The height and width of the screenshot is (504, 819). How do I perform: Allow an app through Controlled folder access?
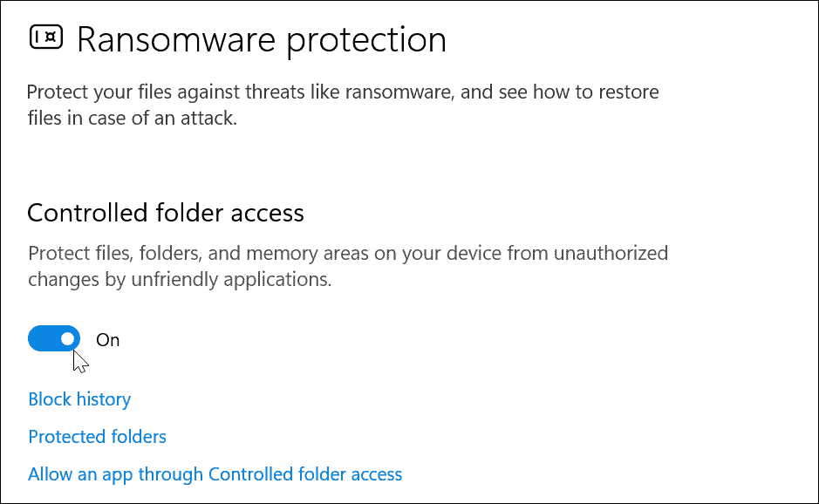coord(215,473)
